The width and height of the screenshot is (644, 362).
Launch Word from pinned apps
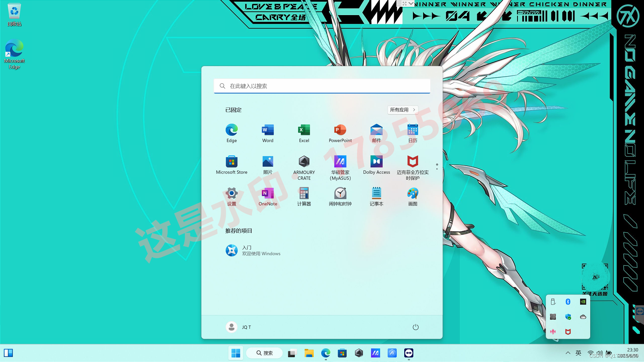[x=268, y=133]
